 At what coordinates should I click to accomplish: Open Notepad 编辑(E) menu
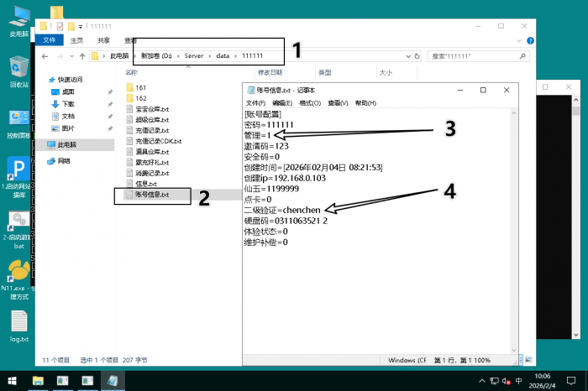pos(282,103)
